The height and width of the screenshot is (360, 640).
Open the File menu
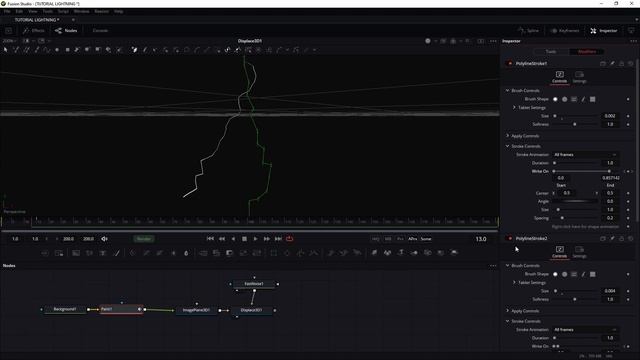tap(7, 11)
